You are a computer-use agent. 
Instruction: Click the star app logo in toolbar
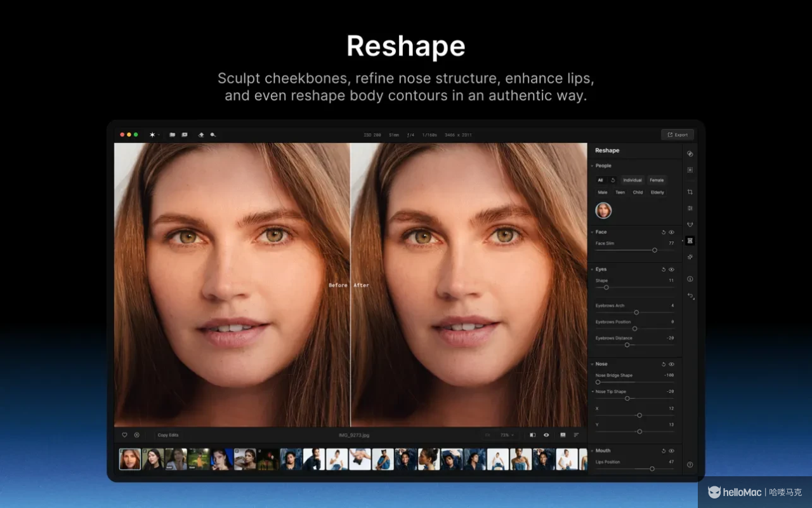click(x=152, y=135)
